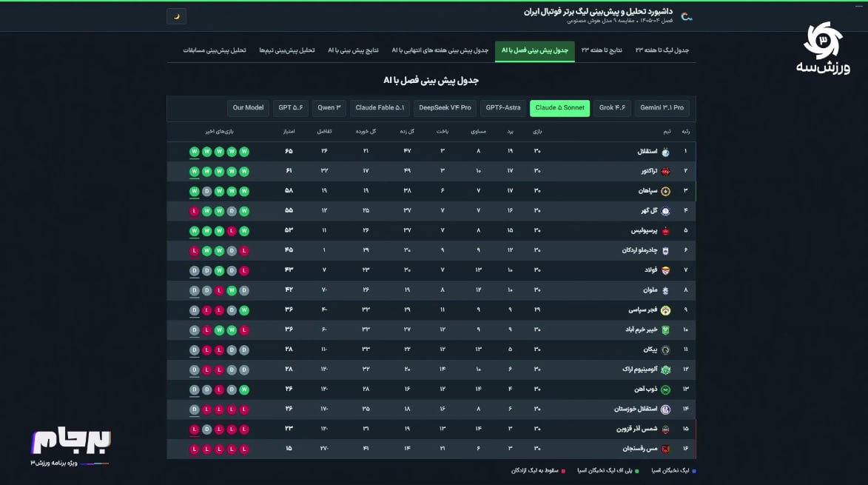Open the تحلیل پیش‌بینی مسابقات tab
The height and width of the screenshot is (485, 868).
pos(215,50)
